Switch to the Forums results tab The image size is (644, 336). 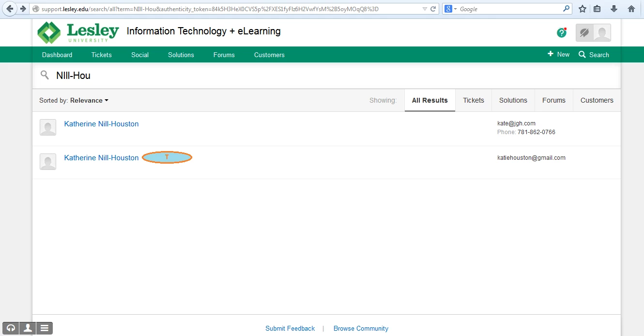tap(554, 100)
